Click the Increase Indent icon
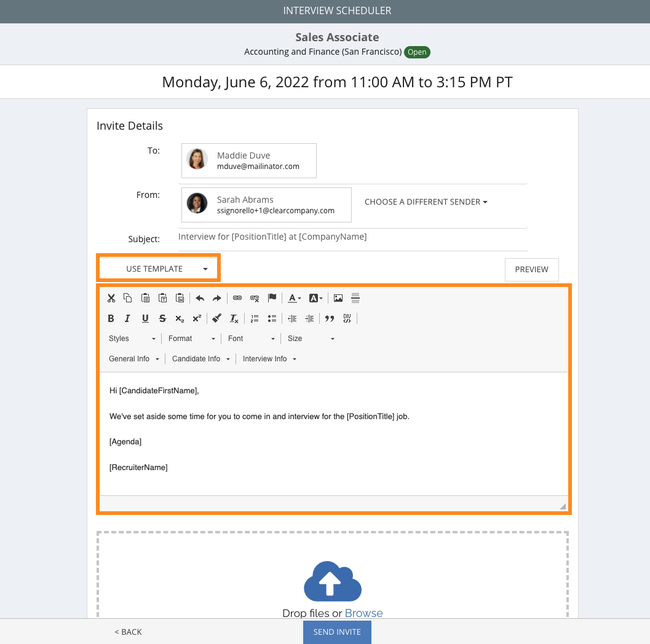 (309, 318)
